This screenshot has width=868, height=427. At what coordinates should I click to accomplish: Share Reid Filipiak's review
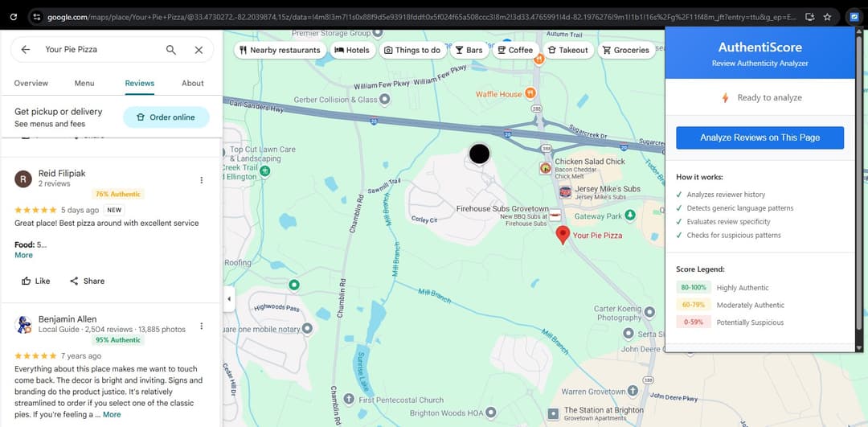click(x=87, y=281)
